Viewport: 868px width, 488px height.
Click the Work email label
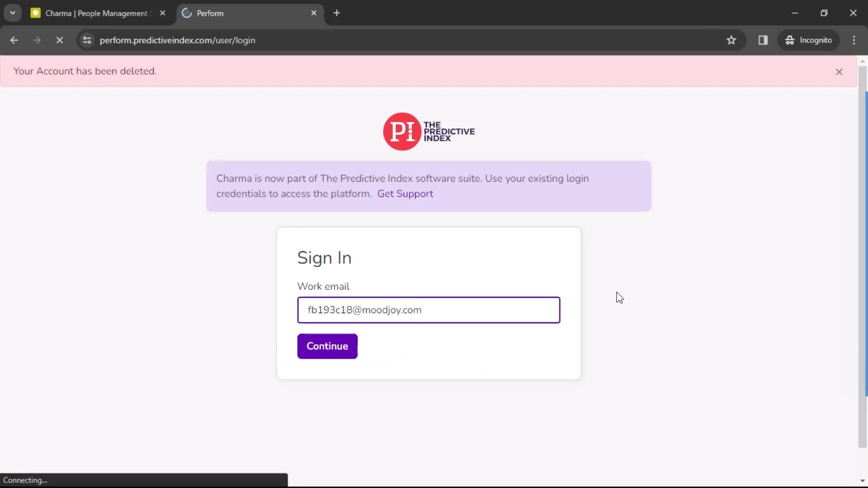tap(323, 286)
